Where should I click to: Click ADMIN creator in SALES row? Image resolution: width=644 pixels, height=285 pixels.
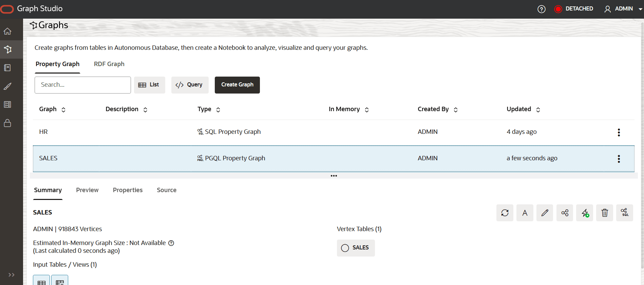tap(428, 158)
